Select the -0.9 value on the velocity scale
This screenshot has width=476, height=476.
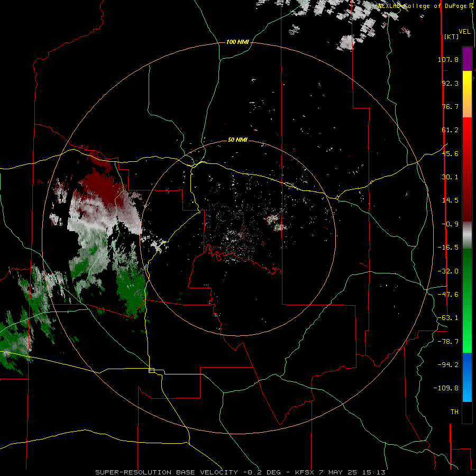tap(450, 224)
